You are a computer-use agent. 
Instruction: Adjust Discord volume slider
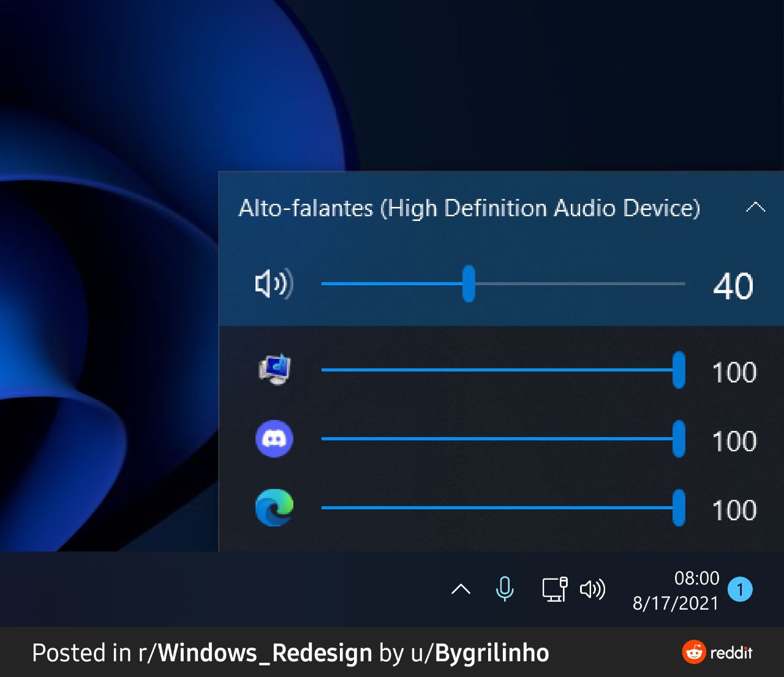pos(503,439)
